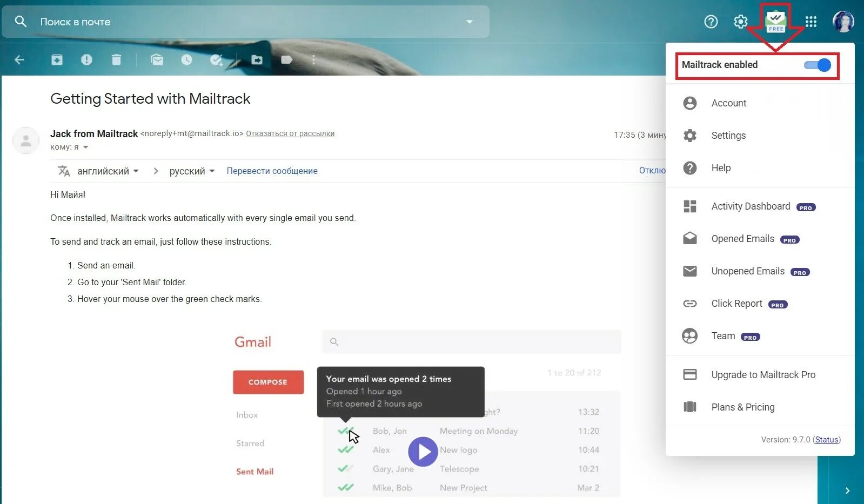Click the Status version link
864x504 pixels.
[x=827, y=440]
